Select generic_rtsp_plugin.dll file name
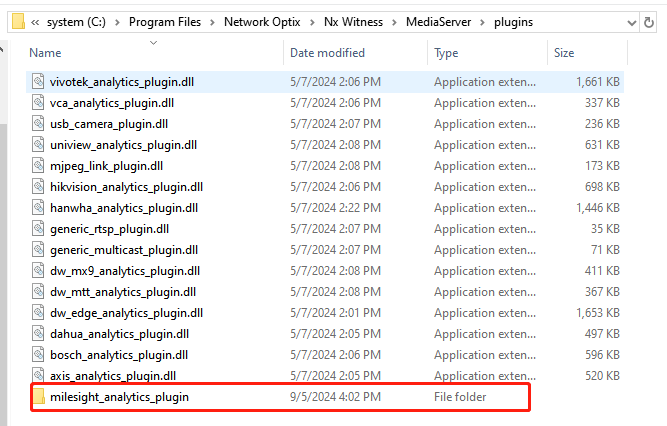Screen dimensions: 667x426 [109, 229]
